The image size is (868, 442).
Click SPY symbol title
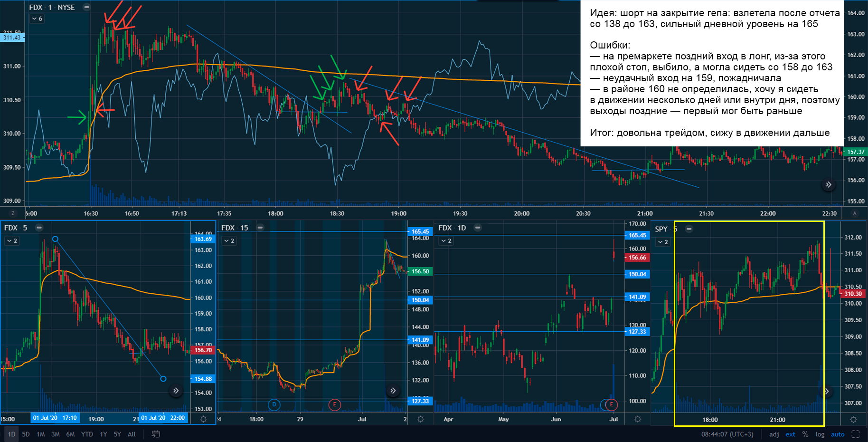click(661, 229)
